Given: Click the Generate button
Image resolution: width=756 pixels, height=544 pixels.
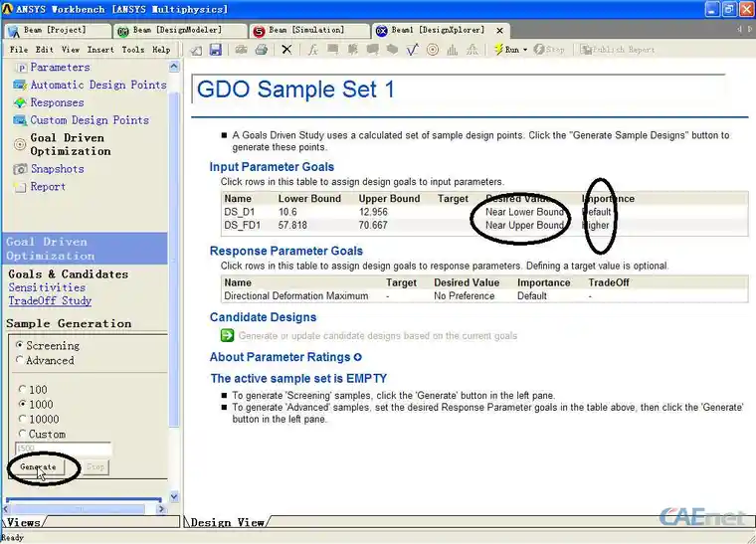Looking at the screenshot, I should [38, 466].
